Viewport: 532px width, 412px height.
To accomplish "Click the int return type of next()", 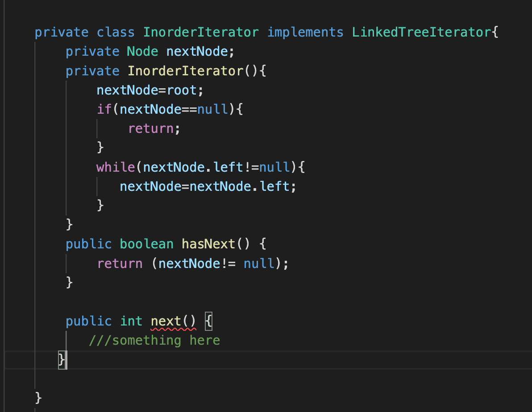I will (131, 321).
